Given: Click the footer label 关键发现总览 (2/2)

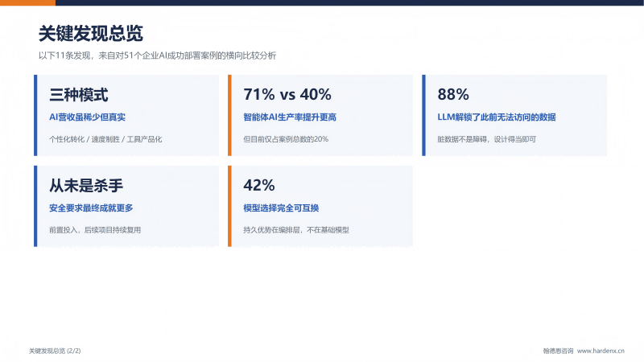Looking at the screenshot, I should (55, 351).
